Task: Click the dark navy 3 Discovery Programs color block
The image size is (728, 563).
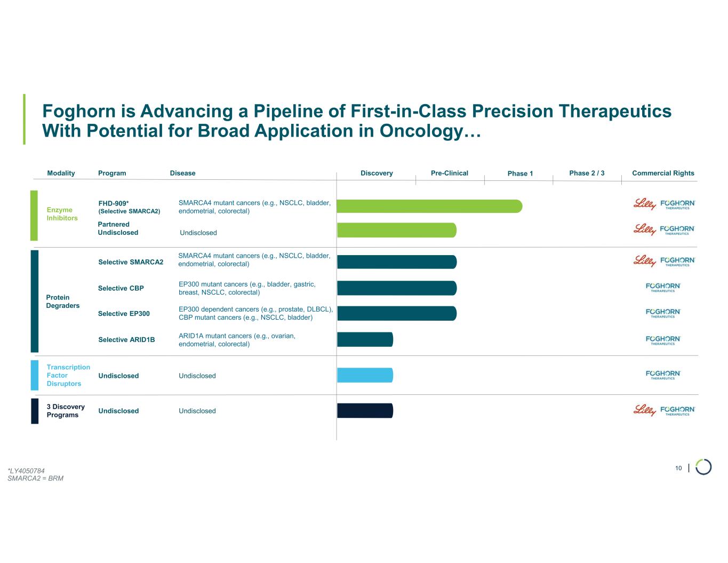Action: (35, 411)
